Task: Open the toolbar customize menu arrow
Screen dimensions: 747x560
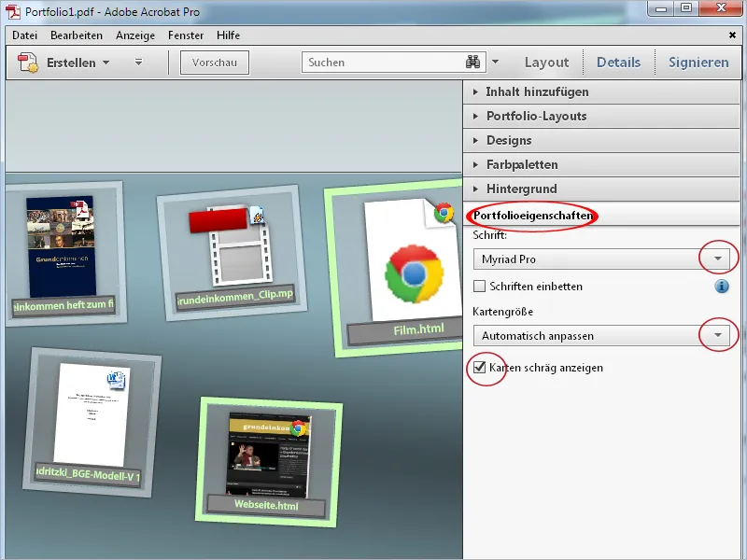Action: click(x=138, y=63)
